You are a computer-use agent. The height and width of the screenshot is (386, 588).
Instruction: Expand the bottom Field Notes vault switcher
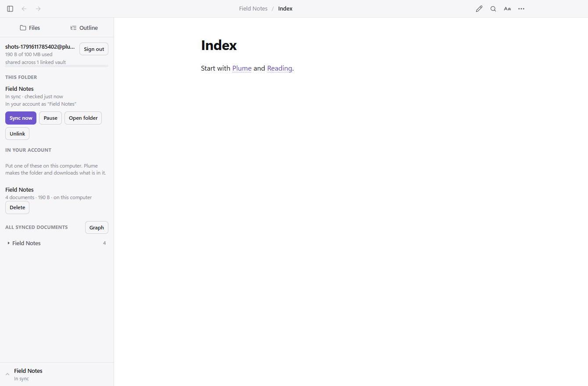pyautogui.click(x=57, y=374)
